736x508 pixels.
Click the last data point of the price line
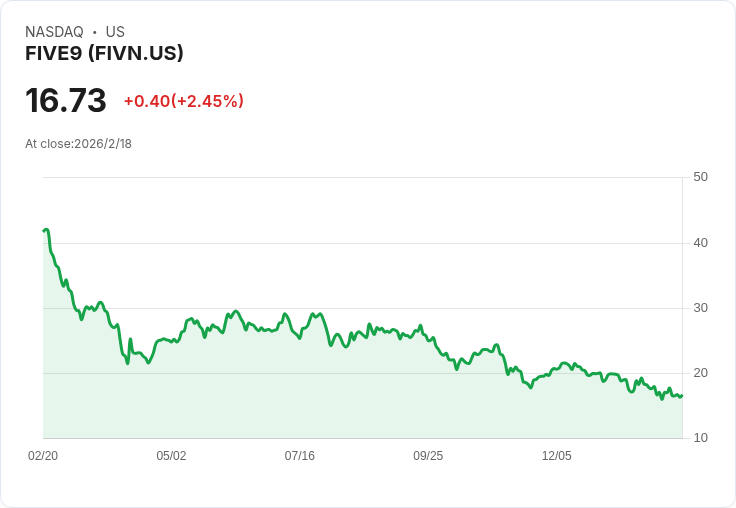click(x=681, y=396)
